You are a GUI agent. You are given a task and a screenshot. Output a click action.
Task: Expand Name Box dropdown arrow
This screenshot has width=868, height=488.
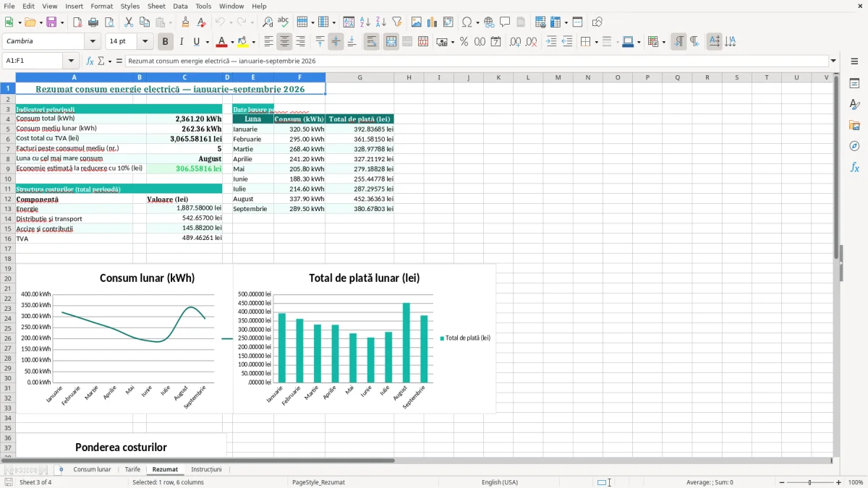tap(71, 61)
